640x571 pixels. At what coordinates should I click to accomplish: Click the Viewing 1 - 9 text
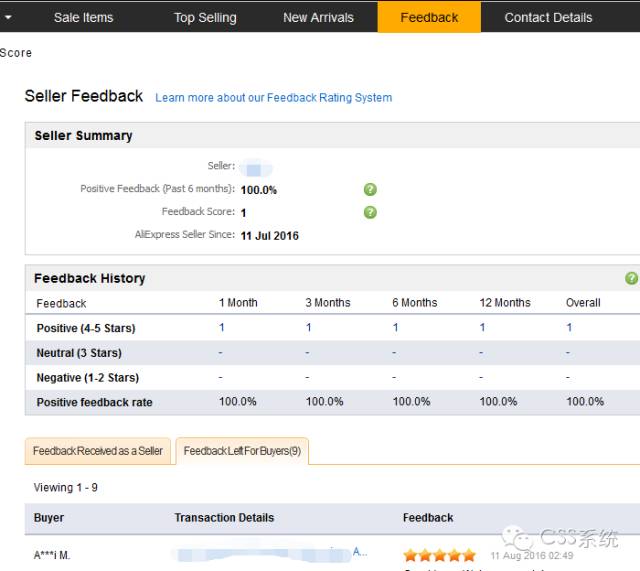65,487
